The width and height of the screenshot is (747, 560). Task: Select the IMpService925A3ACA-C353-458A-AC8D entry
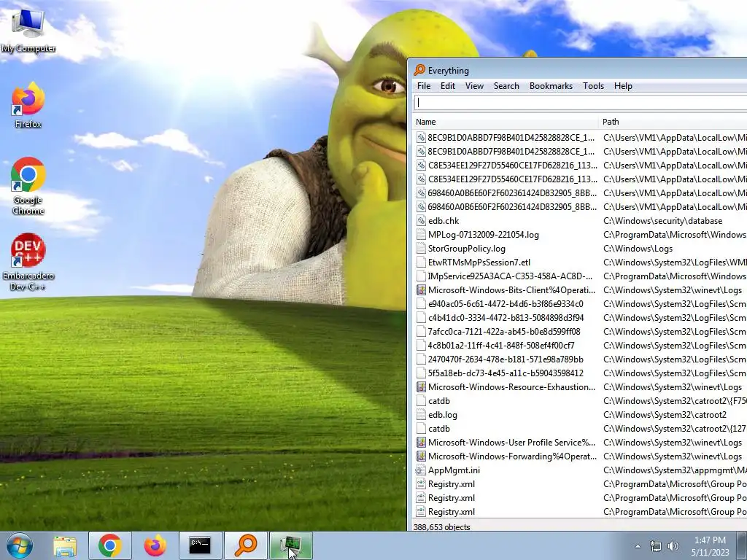point(580,276)
